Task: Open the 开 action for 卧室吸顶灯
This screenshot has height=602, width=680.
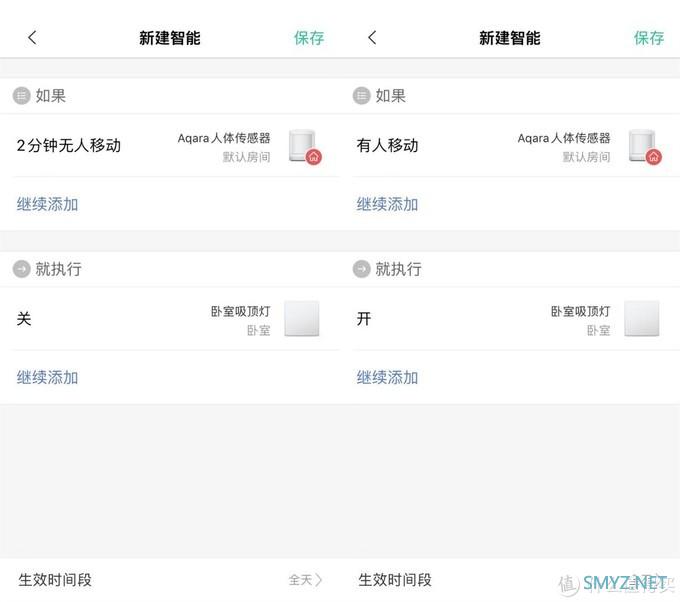Action: point(365,319)
